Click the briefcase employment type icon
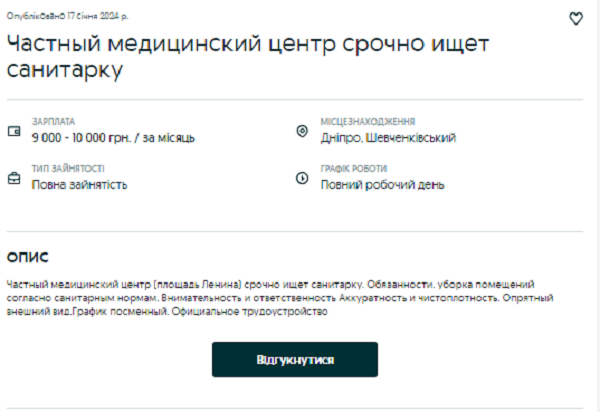Viewport: 600px width, 412px height. [x=14, y=179]
